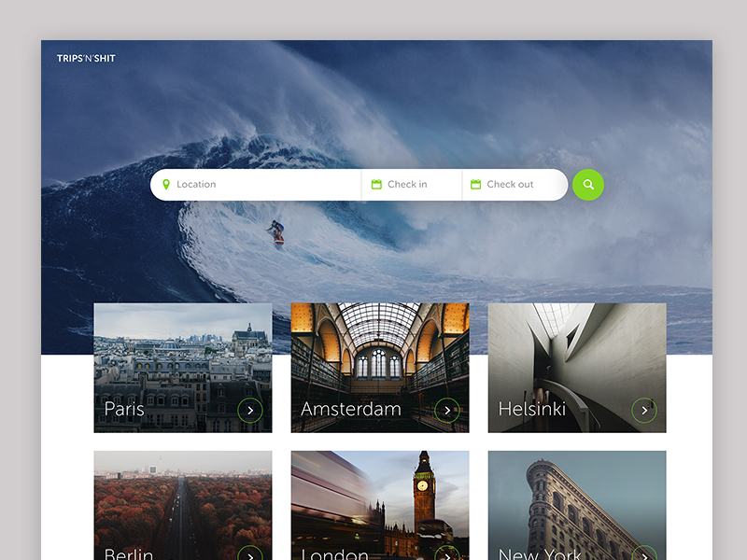This screenshot has height=560, width=747.
Task: Click the arrow circle on New York card
Action: coord(644,553)
